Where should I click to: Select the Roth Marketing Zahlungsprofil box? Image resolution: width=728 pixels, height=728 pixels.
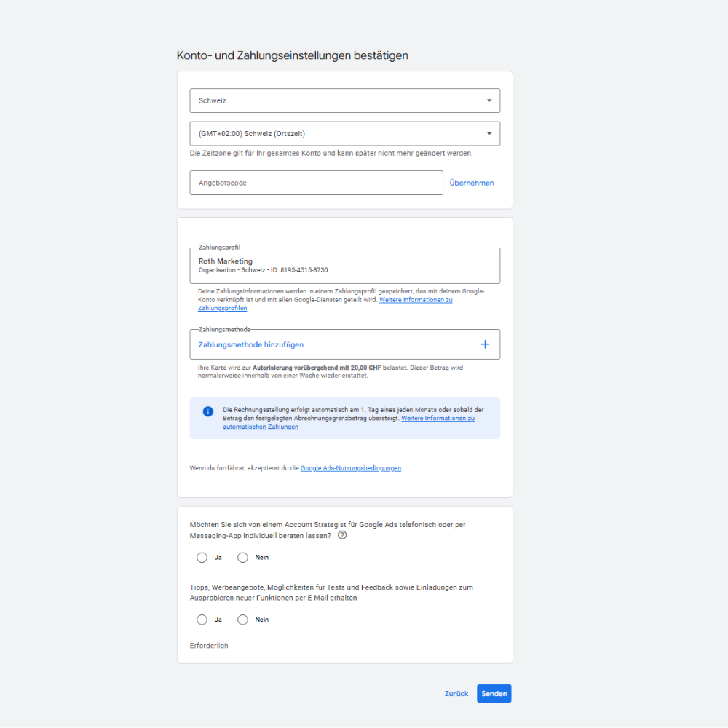[344, 266]
